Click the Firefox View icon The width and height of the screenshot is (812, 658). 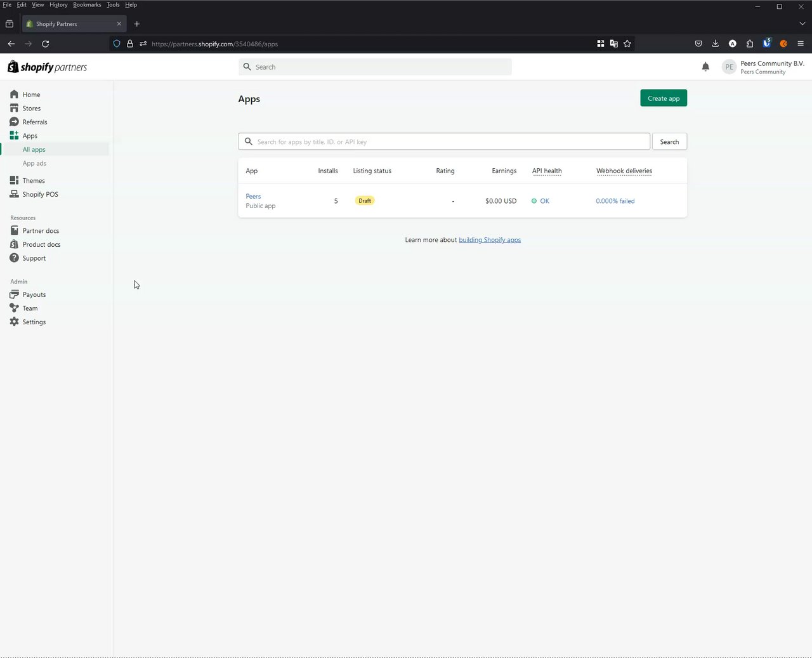(x=10, y=23)
